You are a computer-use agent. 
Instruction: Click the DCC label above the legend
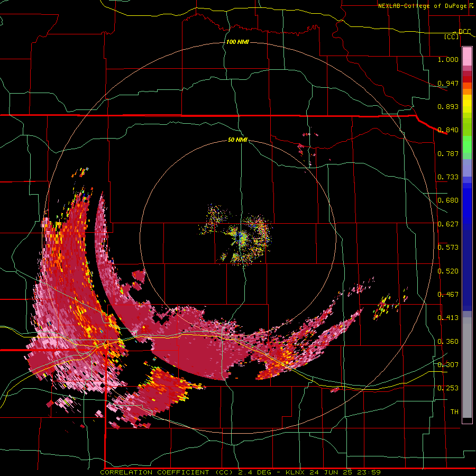(464, 32)
